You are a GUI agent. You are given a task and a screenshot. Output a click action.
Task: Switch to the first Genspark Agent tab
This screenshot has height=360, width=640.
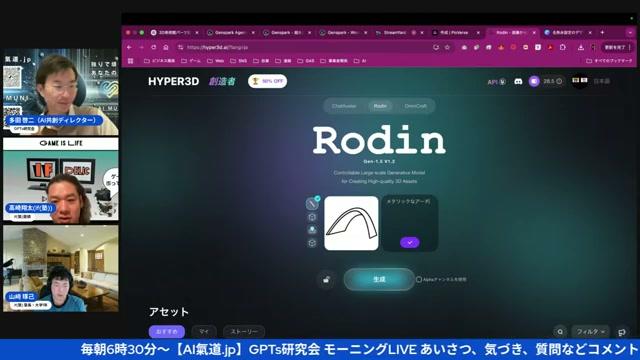click(x=230, y=33)
